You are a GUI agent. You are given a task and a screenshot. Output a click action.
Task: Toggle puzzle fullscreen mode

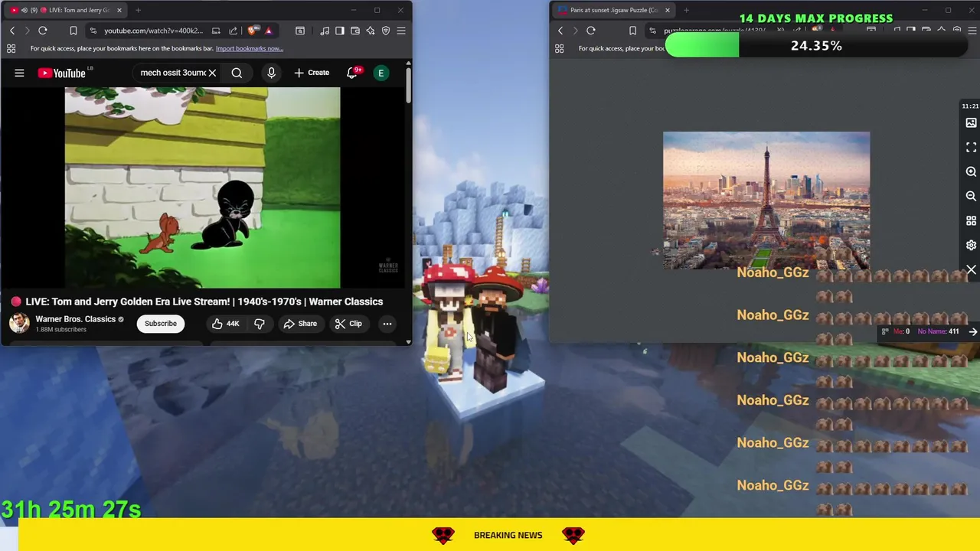(971, 148)
